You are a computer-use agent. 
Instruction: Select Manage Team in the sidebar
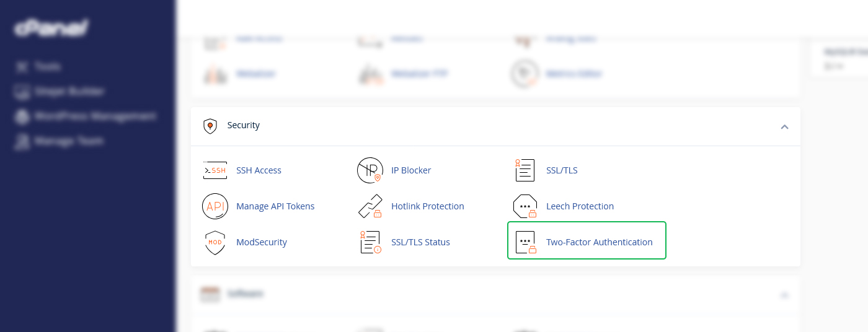(68, 141)
